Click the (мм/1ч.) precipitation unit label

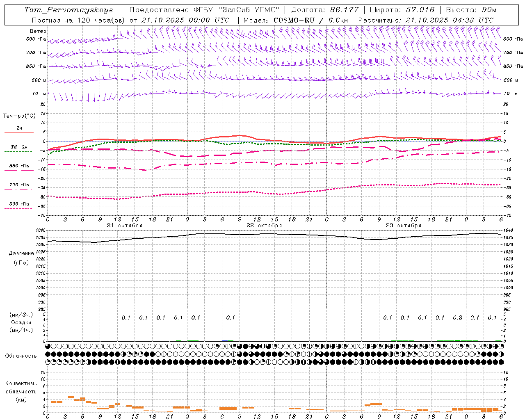click(x=21, y=330)
